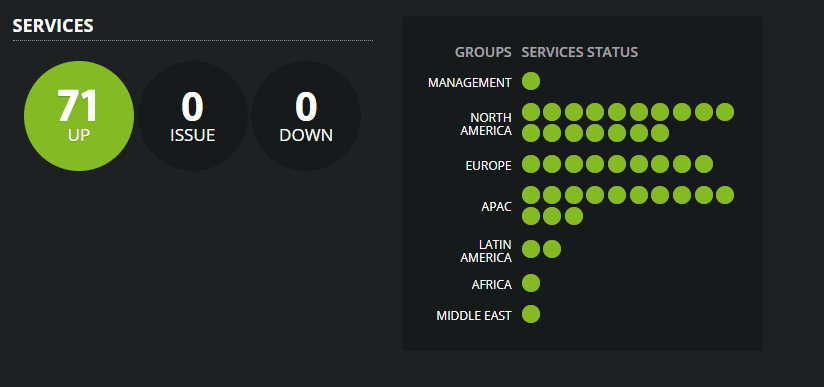Select the 0 ISSUE circle
The image size is (824, 387).
click(193, 116)
